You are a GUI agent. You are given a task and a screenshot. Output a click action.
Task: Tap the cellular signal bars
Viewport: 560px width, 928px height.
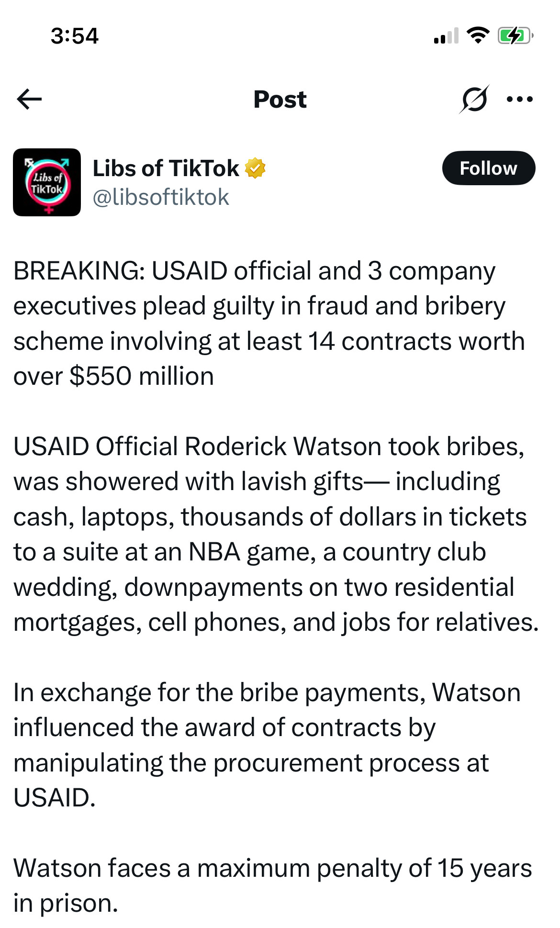pos(446,36)
